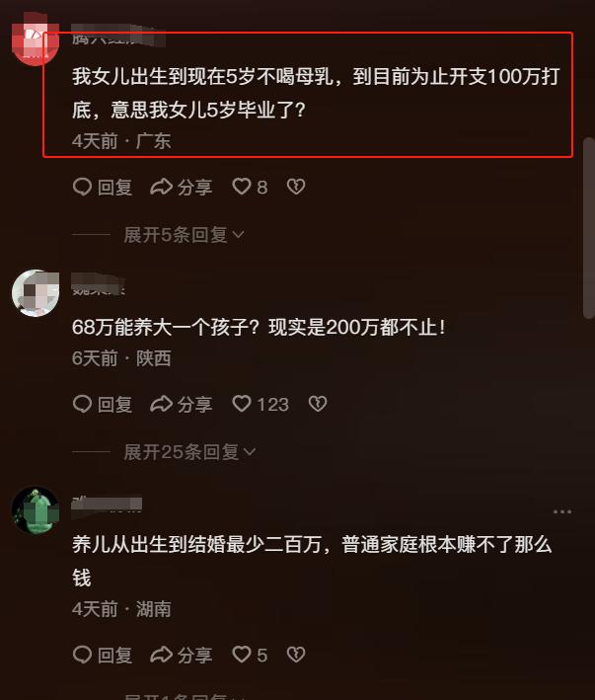The width and height of the screenshot is (595, 700).
Task: Reply to the Guangdong comment via bubble icon
Action: tap(103, 187)
